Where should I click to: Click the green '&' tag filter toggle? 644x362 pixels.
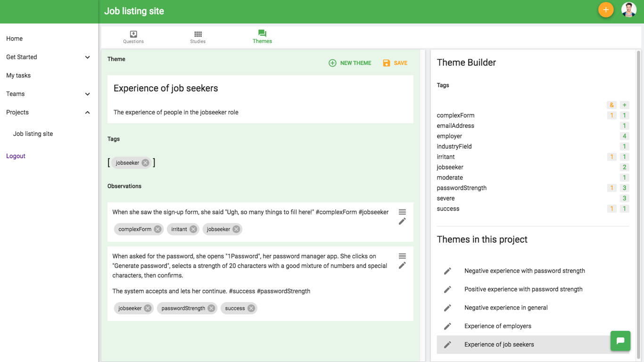tap(611, 105)
